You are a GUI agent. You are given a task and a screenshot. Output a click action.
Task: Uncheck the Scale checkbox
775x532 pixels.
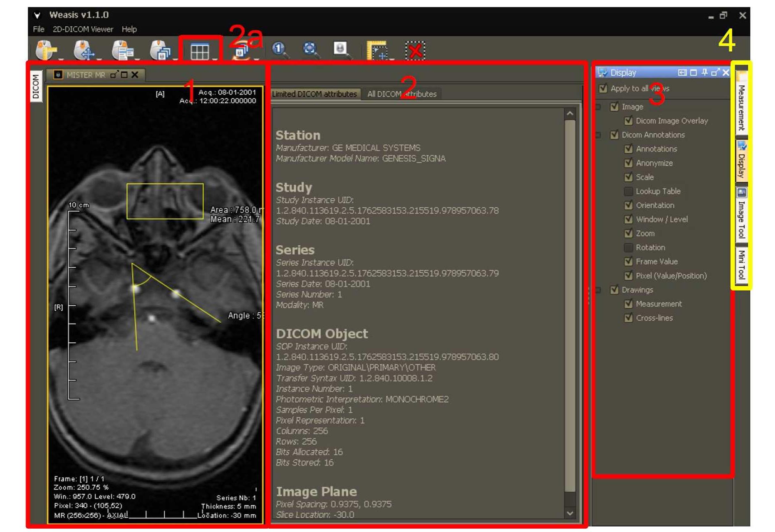pyautogui.click(x=628, y=177)
